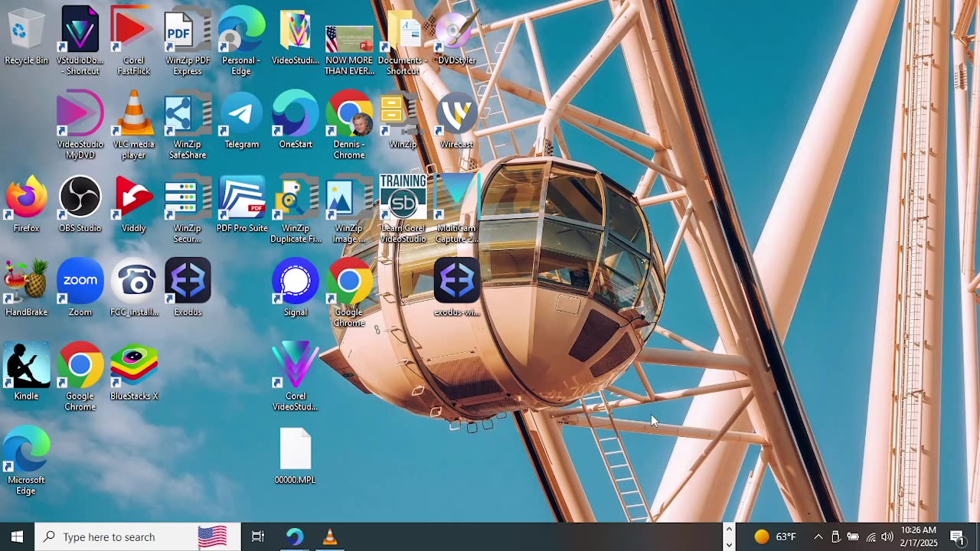Click the Type here to search box
This screenshot has height=551, width=980.
pyautogui.click(x=138, y=536)
